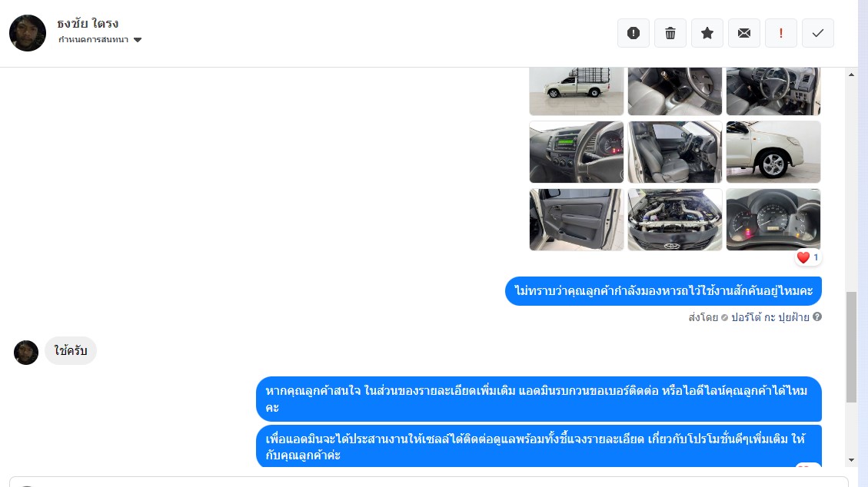Click scrollbar down arrow in chat pane
868x487 pixels.
click(851, 460)
